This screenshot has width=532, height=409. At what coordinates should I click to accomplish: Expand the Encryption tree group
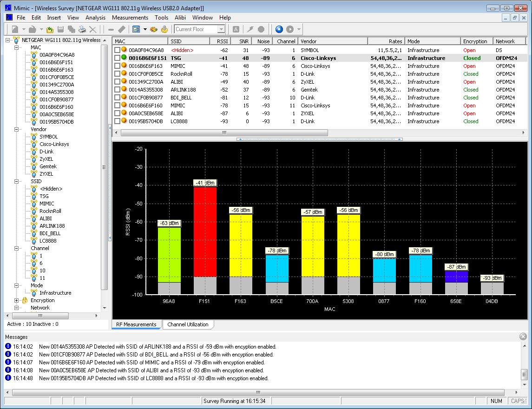(x=16, y=300)
